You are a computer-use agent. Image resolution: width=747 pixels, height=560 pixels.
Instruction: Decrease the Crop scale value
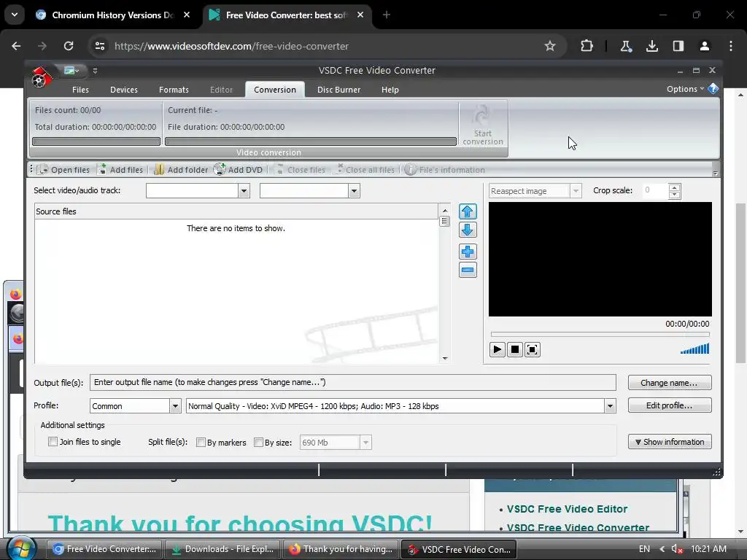coord(673,195)
